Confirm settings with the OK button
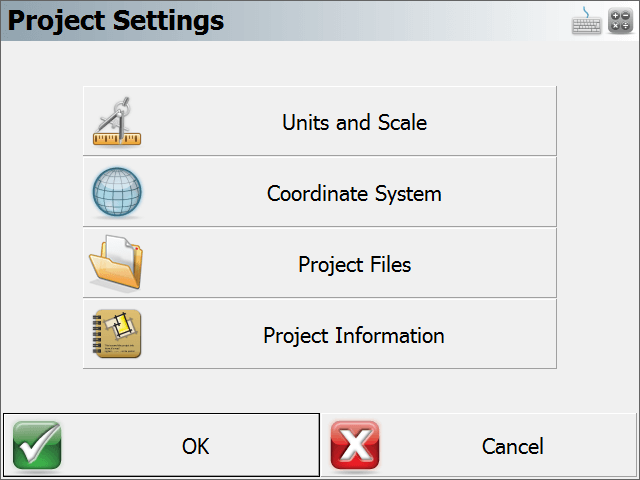Screen dimensions: 640x480 pyautogui.click(x=161, y=445)
